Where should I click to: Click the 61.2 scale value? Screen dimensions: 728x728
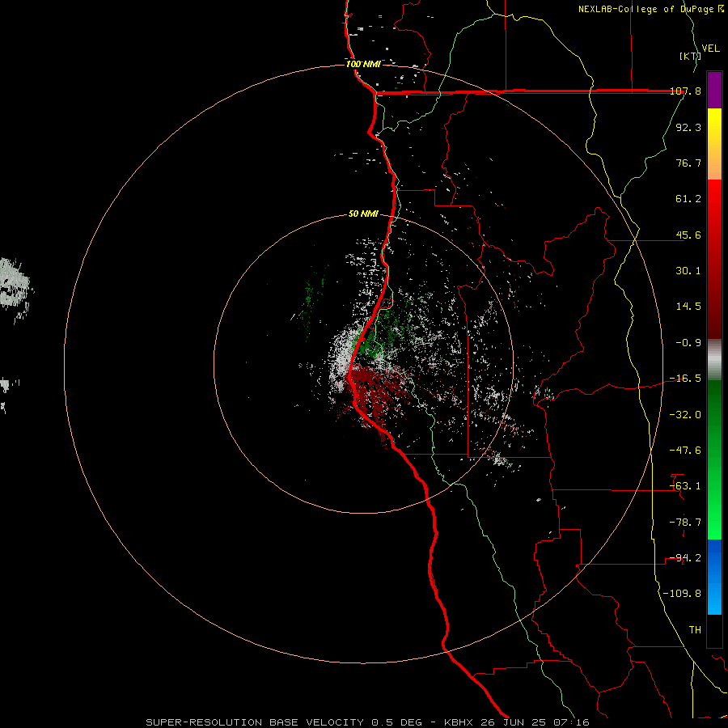point(688,199)
